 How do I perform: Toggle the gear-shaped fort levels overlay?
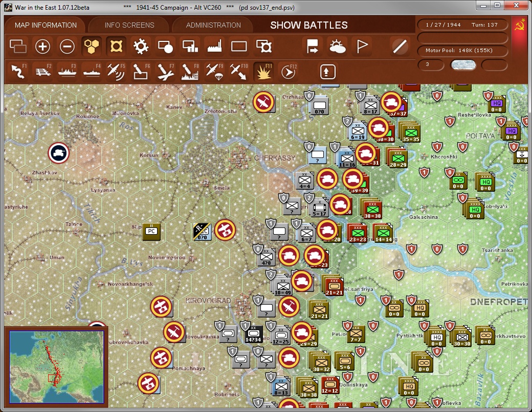pyautogui.click(x=141, y=46)
